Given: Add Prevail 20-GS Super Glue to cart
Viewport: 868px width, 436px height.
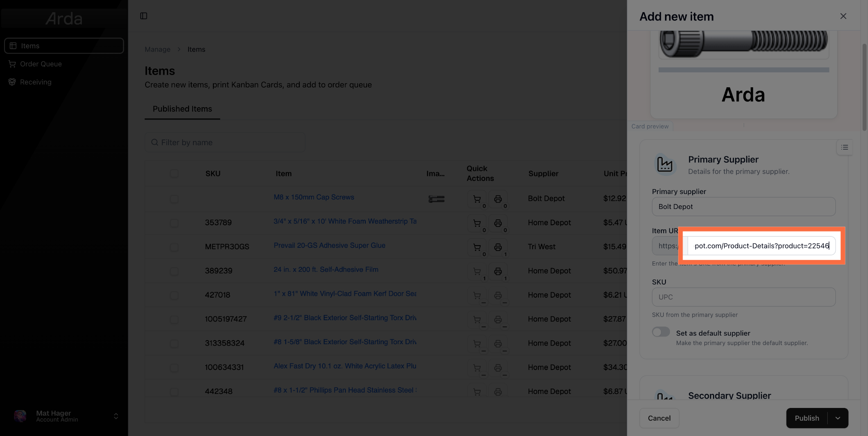Looking at the screenshot, I should pos(477,247).
